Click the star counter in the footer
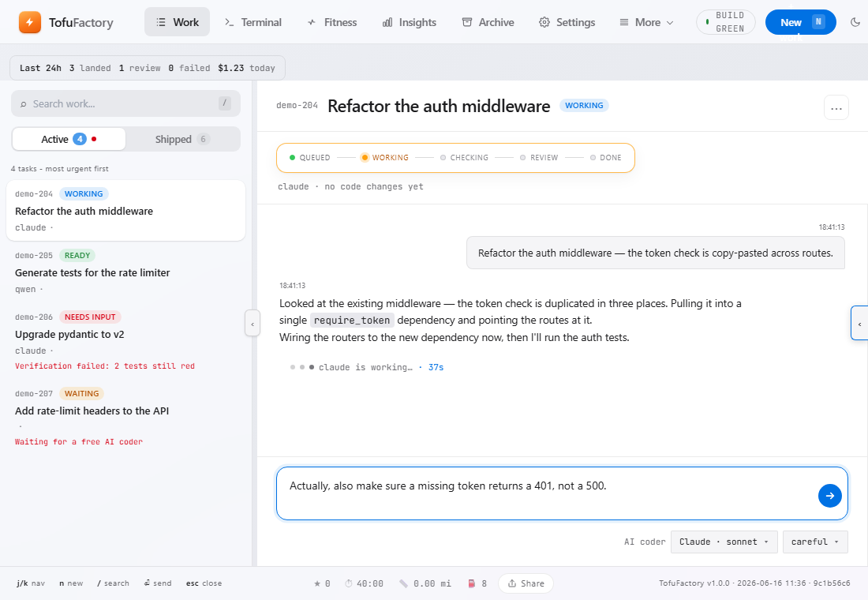 pos(322,583)
